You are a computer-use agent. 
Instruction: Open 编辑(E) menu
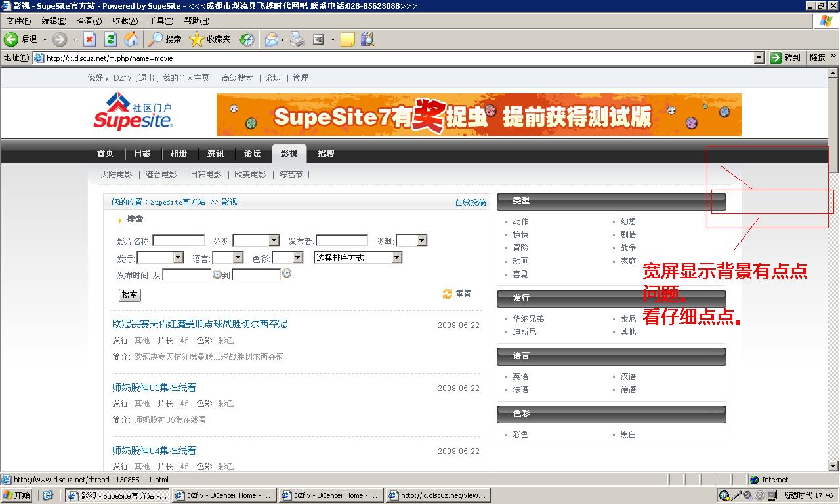click(x=54, y=21)
